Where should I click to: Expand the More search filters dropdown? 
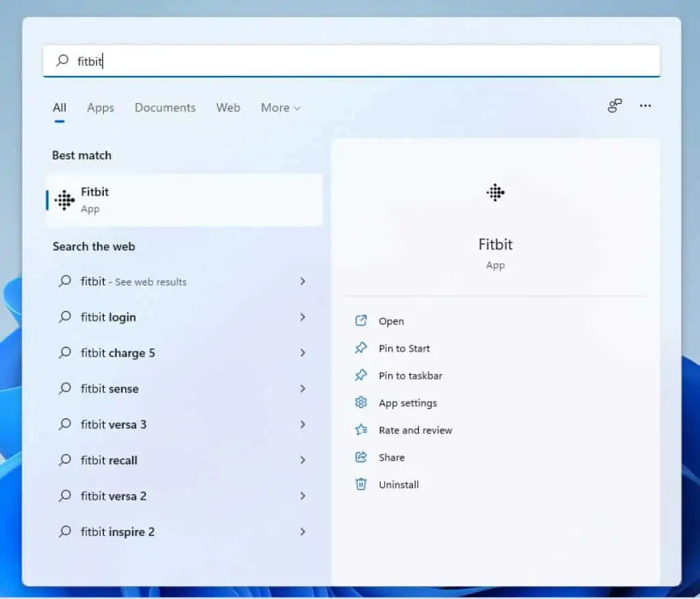click(x=280, y=107)
